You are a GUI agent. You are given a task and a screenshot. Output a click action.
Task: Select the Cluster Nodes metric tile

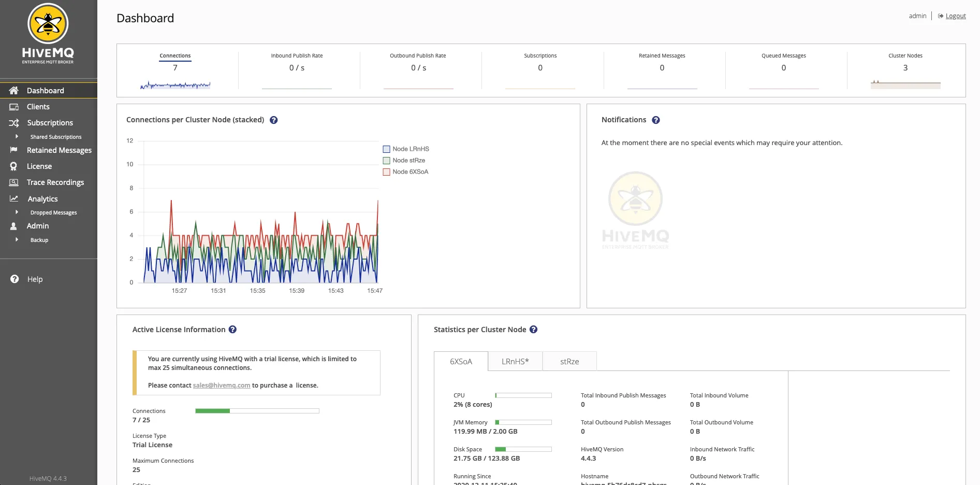905,70
